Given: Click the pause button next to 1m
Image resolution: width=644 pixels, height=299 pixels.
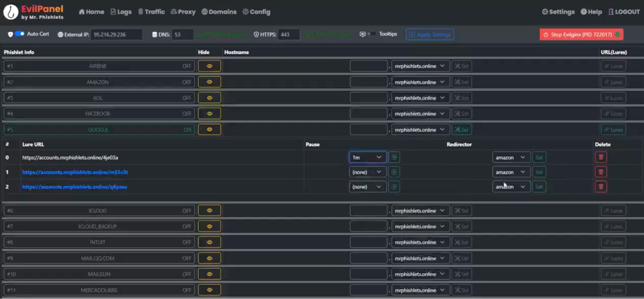Looking at the screenshot, I should point(394,157).
